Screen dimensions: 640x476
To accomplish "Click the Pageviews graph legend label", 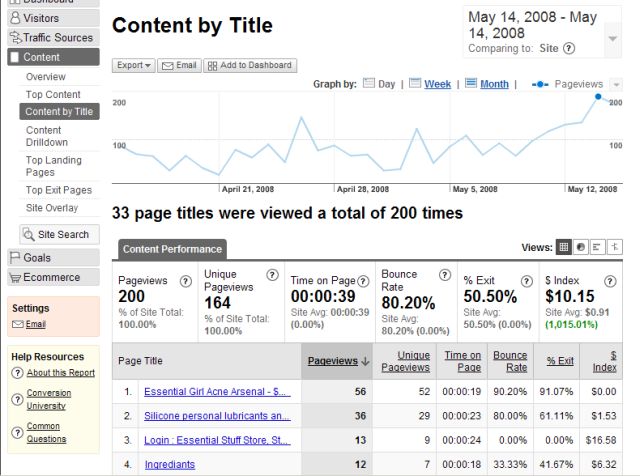I will 578,84.
